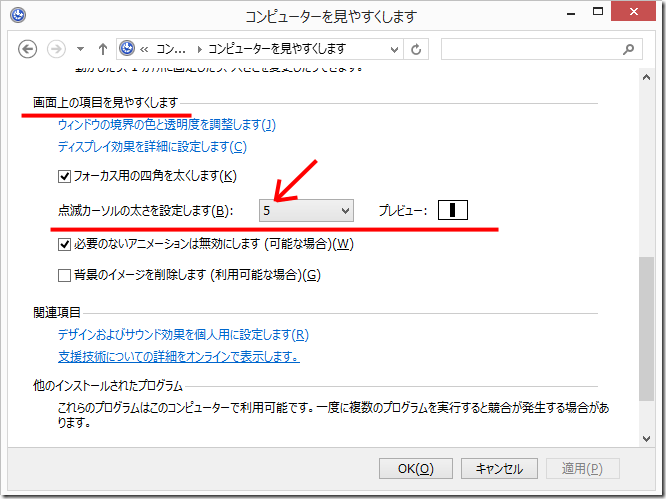666x499 pixels.
Task: Disable 必要のないアニメーションは無効にします checkbox
Action: [x=66, y=244]
